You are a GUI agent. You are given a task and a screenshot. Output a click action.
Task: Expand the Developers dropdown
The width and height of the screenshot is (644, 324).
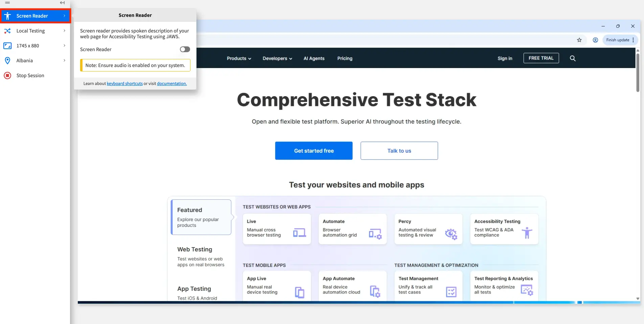point(277,58)
